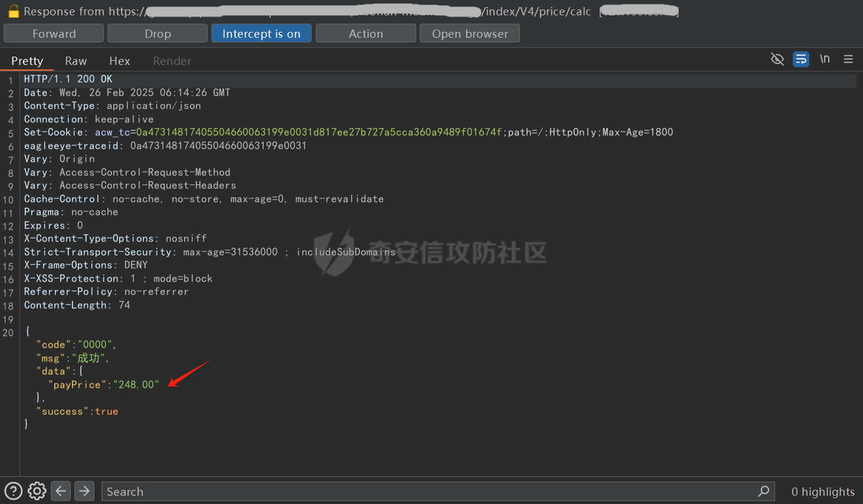The width and height of the screenshot is (863, 504).
Task: Forward the intercepted response
Action: click(54, 34)
